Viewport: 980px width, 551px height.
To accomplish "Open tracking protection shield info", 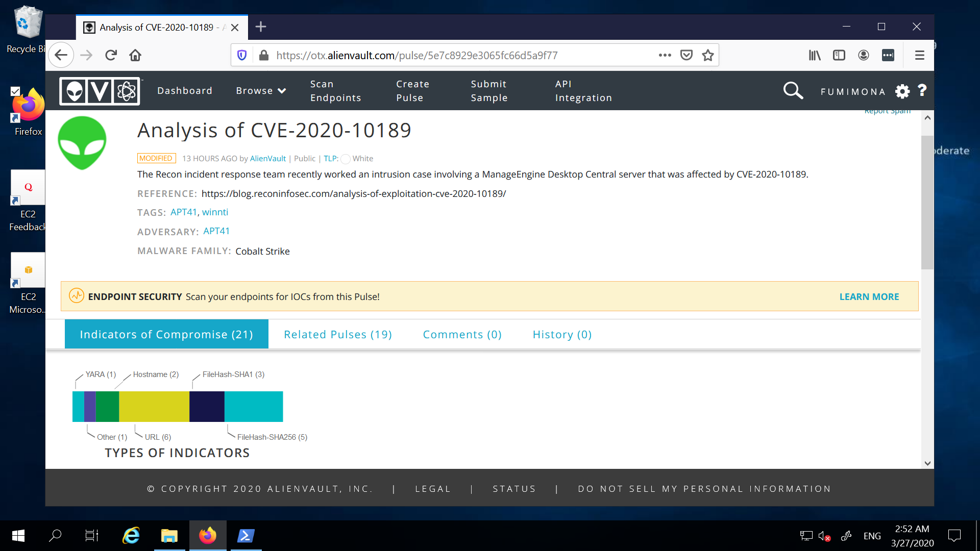I will click(x=242, y=55).
